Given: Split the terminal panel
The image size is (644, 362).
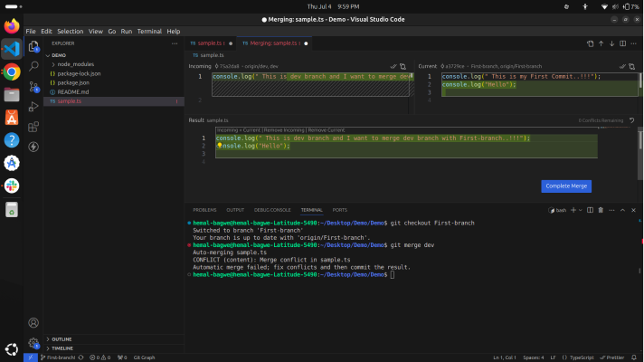Looking at the screenshot, I should [591, 210].
